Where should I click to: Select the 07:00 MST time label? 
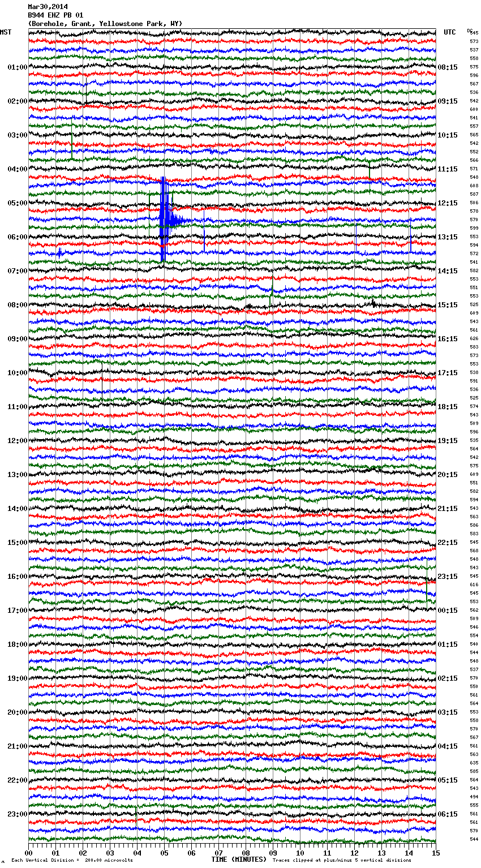click(18, 271)
